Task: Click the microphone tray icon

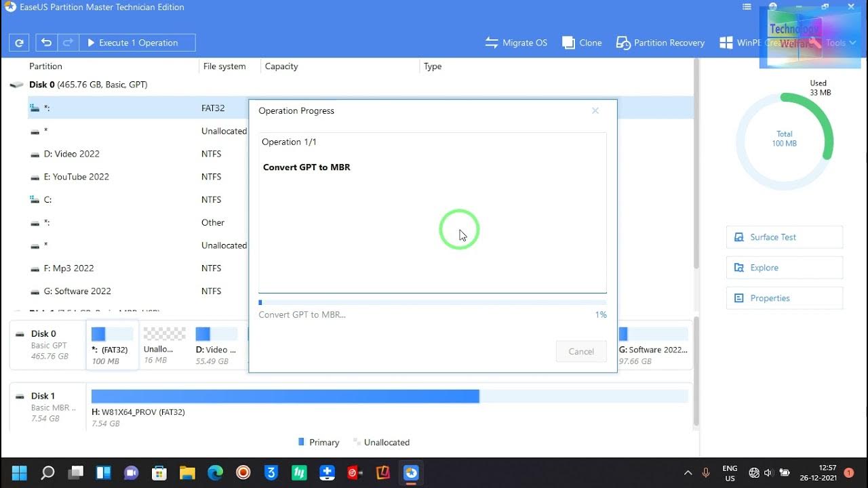Action: tap(706, 473)
